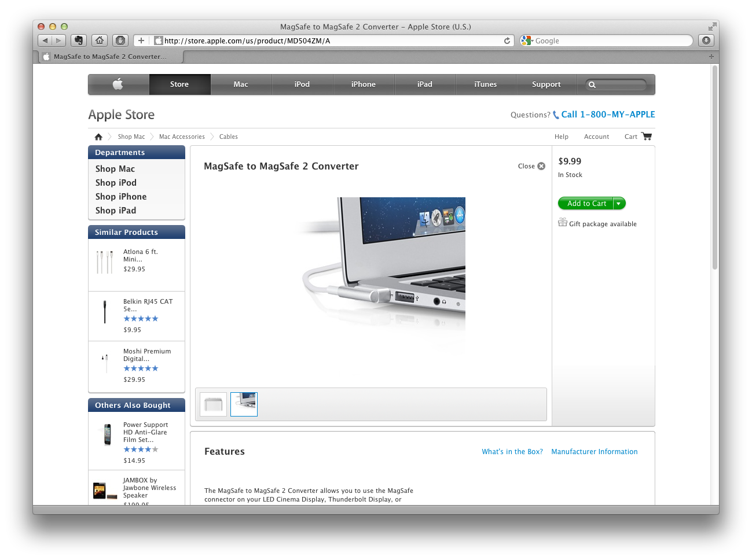Open Add to Cart dropdown arrow
The image size is (752, 560).
619,204
